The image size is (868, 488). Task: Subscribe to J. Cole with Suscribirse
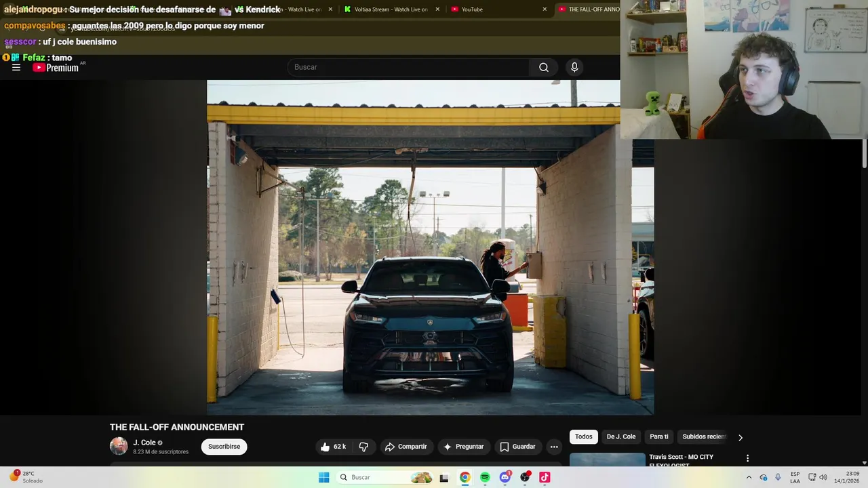(x=224, y=447)
